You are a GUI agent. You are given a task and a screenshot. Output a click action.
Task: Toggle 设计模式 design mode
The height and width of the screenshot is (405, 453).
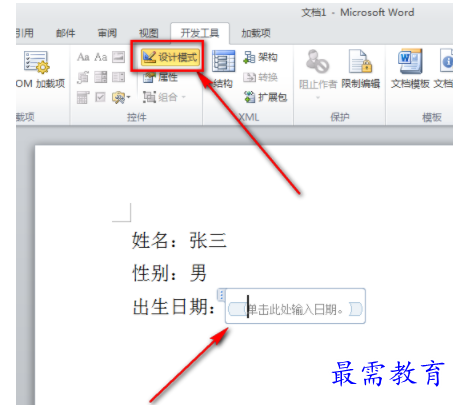tap(170, 57)
